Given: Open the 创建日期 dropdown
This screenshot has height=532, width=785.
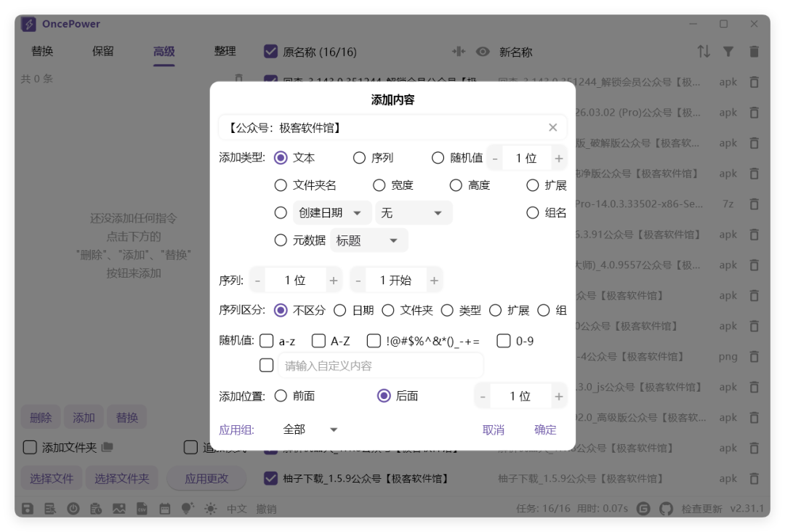Looking at the screenshot, I should 332,213.
